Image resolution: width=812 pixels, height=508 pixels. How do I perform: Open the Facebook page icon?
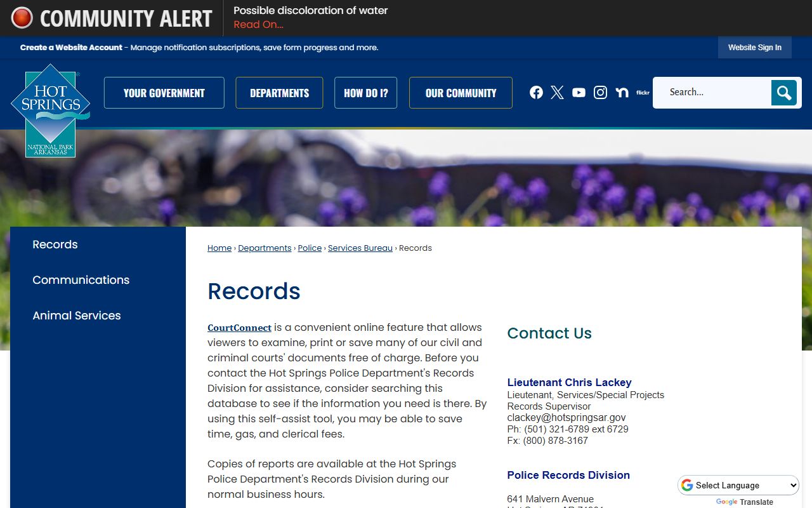[536, 93]
